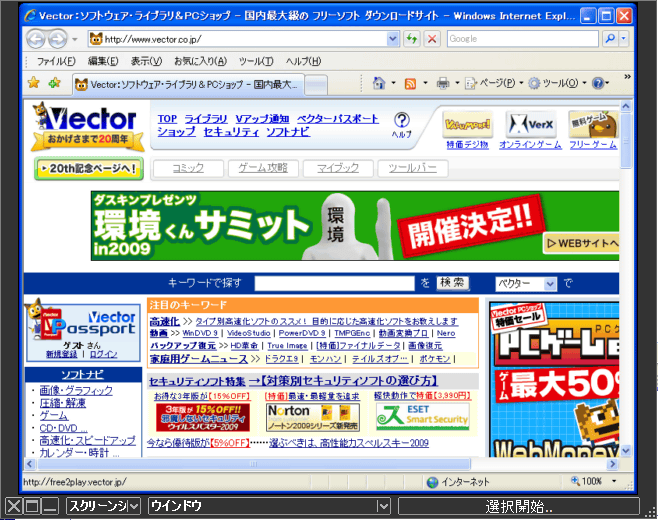Open the recent pages dropdown arrow
This screenshot has height=520, width=658.
tap(75, 39)
